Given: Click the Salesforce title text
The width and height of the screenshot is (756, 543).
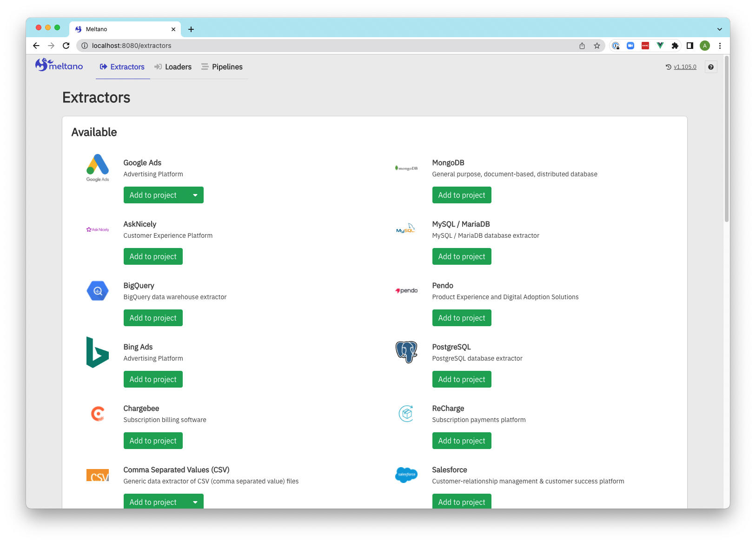Looking at the screenshot, I should click(450, 470).
